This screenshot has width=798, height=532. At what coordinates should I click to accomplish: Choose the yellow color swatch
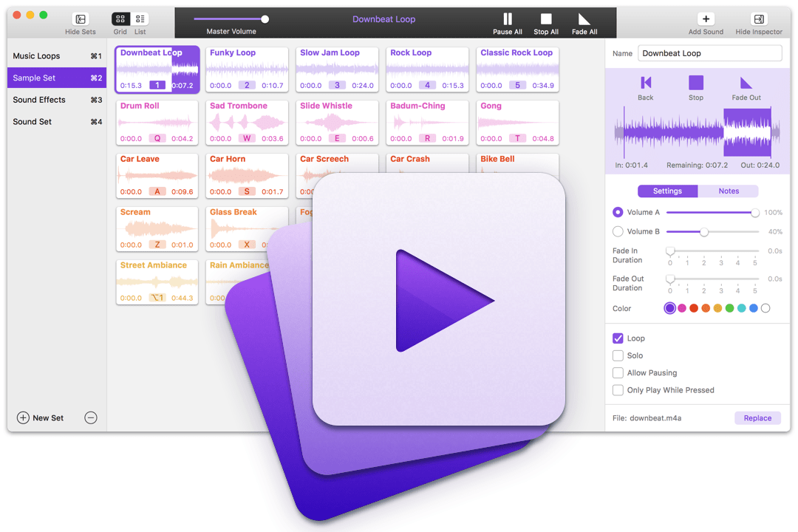pyautogui.click(x=717, y=308)
